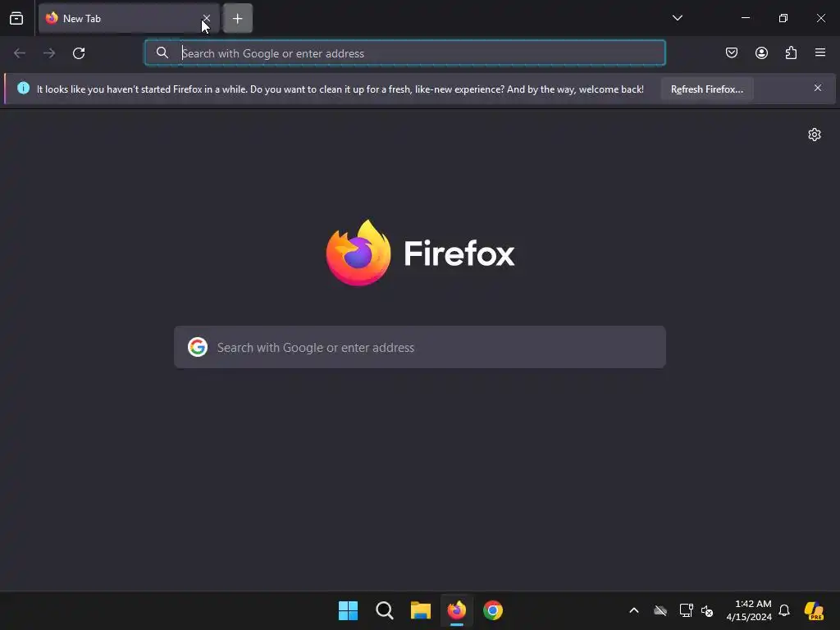840x630 pixels.
Task: Open Save to Pocket icon
Action: 731,52
